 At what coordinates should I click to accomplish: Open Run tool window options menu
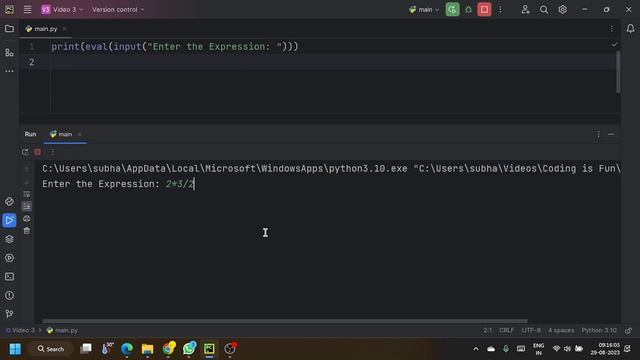[x=598, y=134]
